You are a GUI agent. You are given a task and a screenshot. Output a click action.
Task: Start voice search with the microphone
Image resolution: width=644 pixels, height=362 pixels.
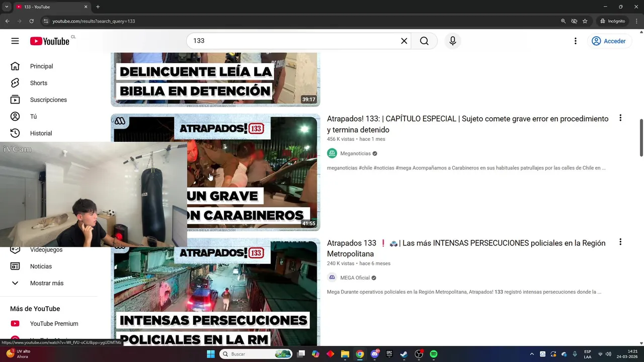coord(453,41)
